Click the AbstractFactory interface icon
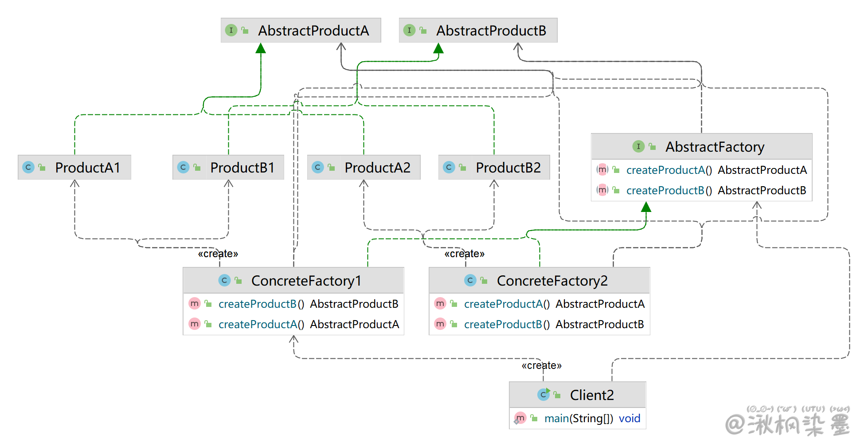Image resolution: width=868 pixels, height=447 pixels. (x=638, y=146)
